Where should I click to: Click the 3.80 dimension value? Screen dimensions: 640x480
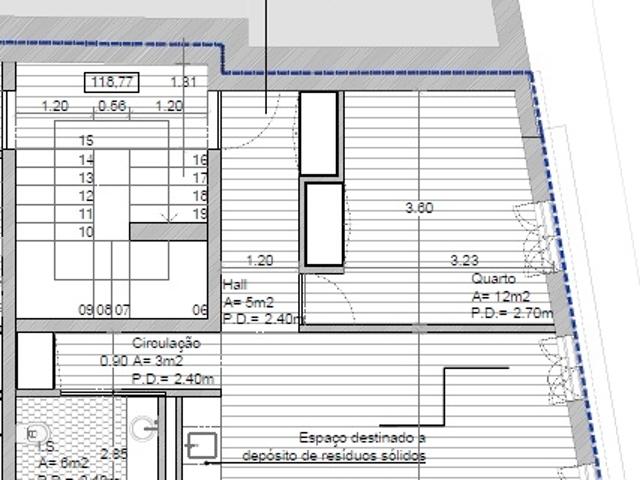(419, 209)
